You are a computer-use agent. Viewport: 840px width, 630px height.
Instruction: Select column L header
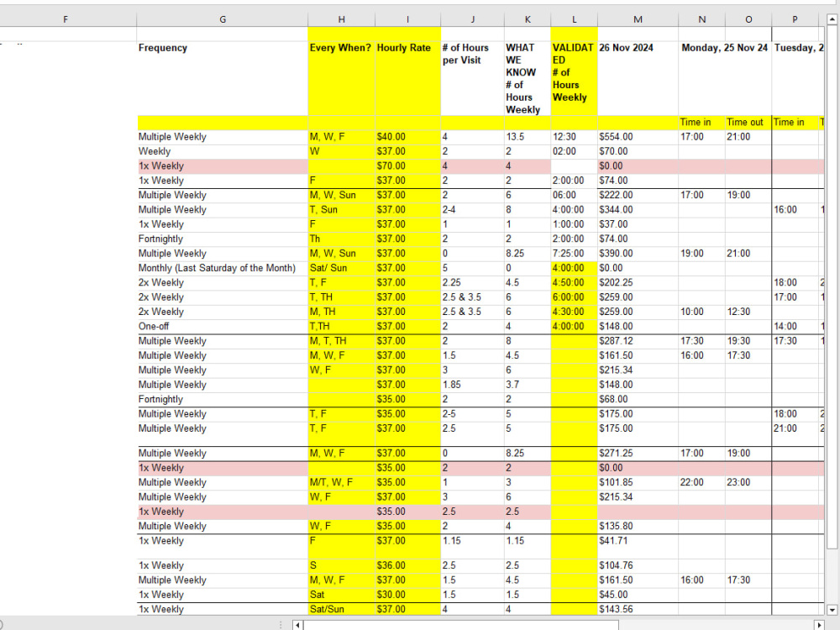[x=575, y=19]
